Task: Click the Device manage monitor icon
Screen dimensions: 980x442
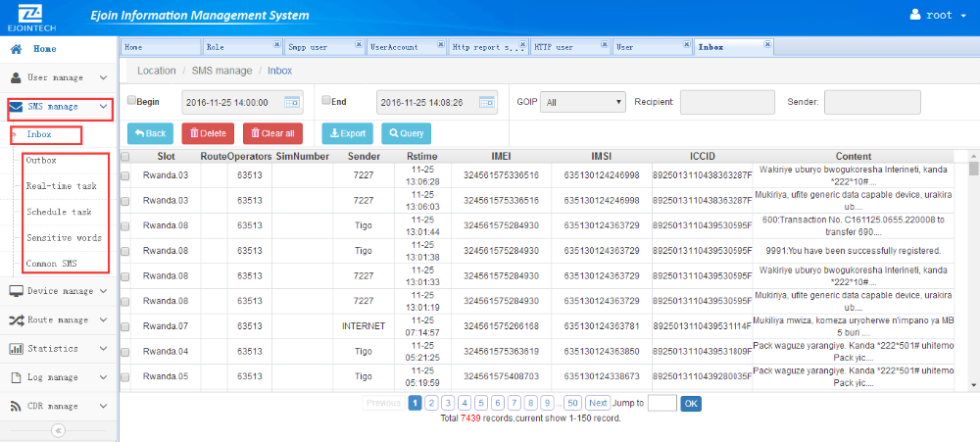Action: point(17,291)
